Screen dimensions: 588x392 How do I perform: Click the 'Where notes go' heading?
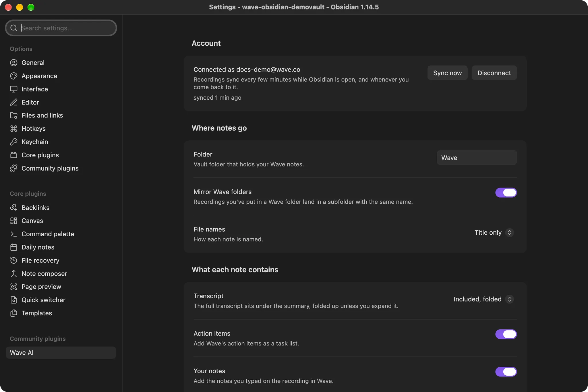tap(219, 128)
